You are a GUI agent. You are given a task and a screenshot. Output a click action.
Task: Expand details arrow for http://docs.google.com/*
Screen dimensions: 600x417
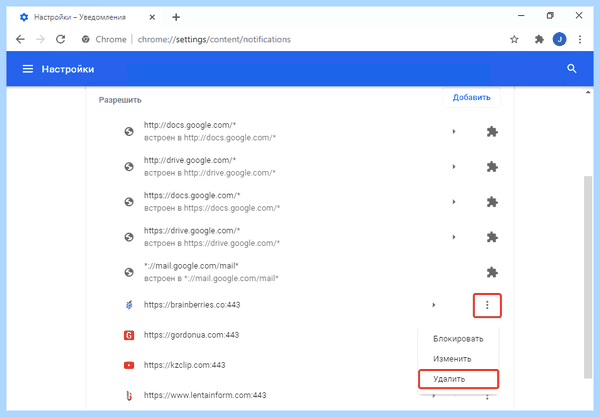coord(454,132)
